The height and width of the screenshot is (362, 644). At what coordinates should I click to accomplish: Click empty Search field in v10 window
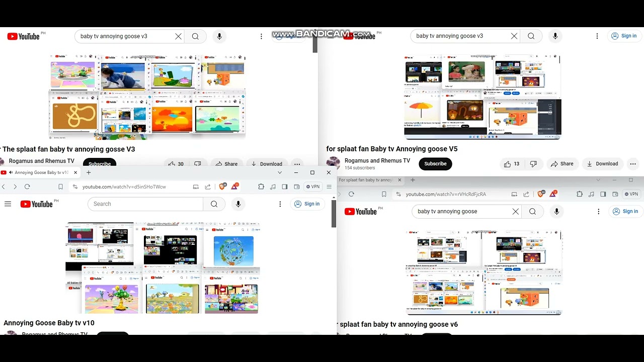(145, 204)
